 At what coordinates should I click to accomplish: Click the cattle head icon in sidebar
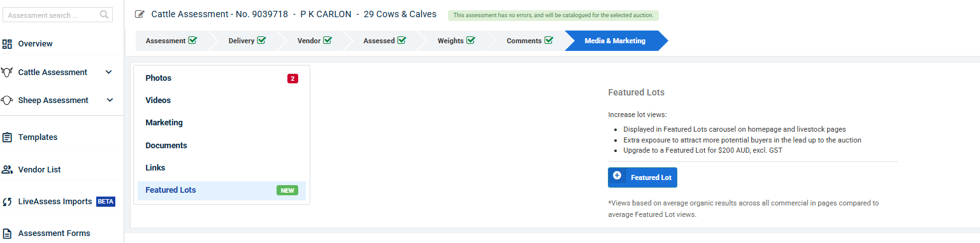pyautogui.click(x=8, y=73)
